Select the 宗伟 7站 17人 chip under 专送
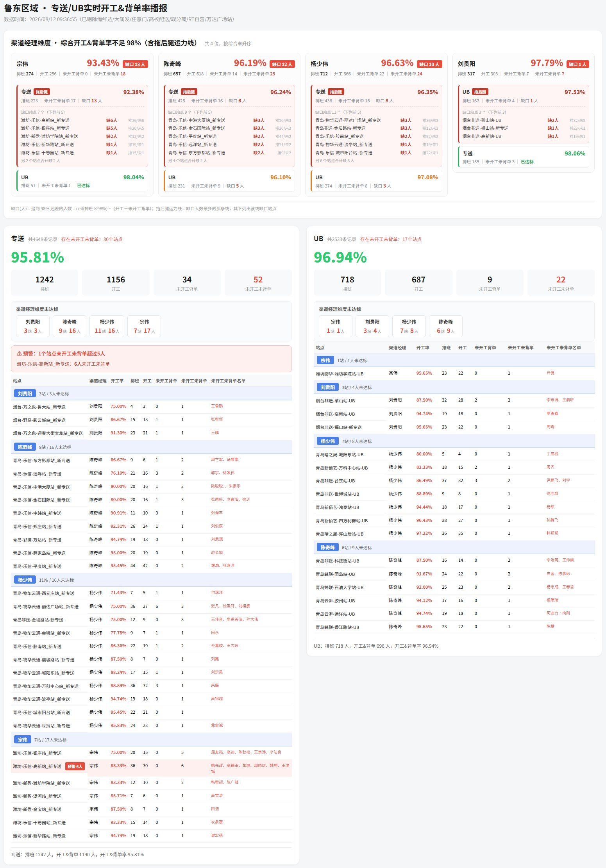Image resolution: width=606 pixels, height=868 pixels. (x=144, y=326)
